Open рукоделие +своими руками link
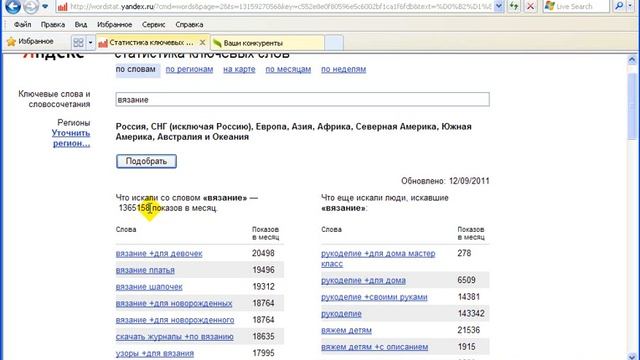Screen dimensions: 640x360 [x=374, y=297]
